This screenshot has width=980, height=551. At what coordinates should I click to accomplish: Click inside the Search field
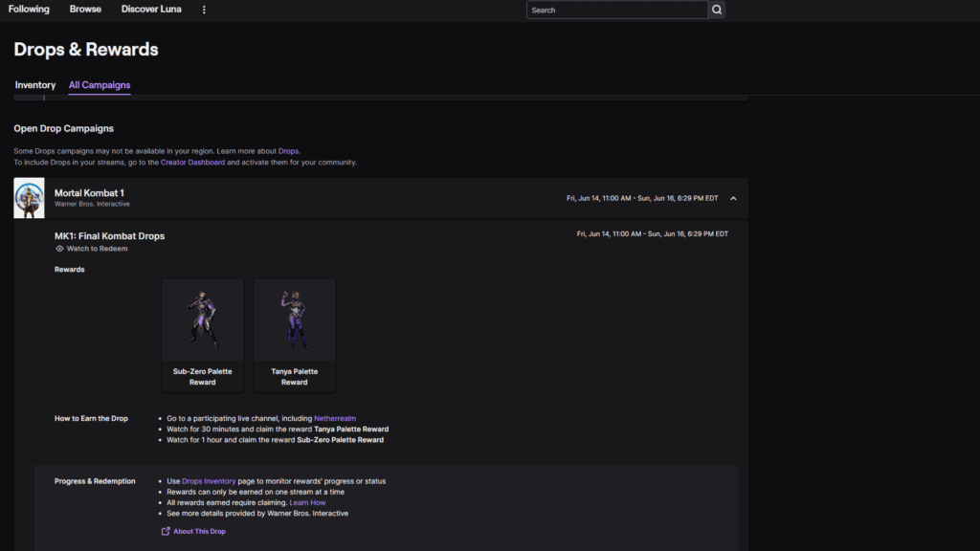pos(616,9)
